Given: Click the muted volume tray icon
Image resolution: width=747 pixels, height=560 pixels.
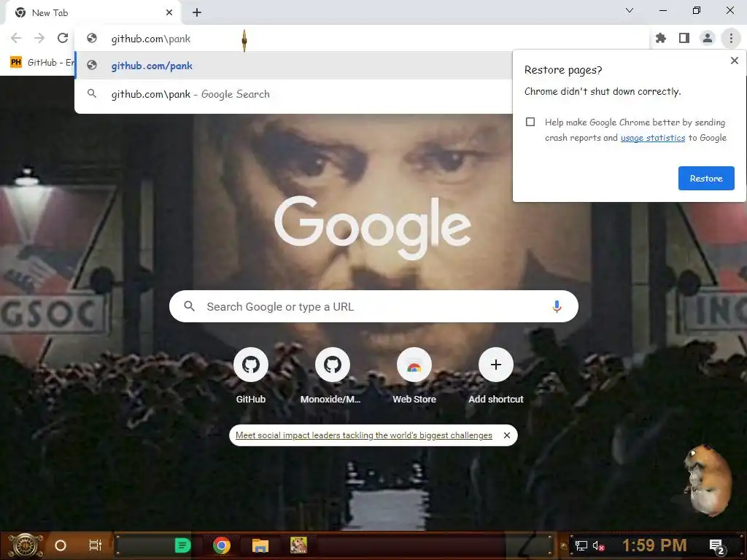Looking at the screenshot, I should coord(599,545).
